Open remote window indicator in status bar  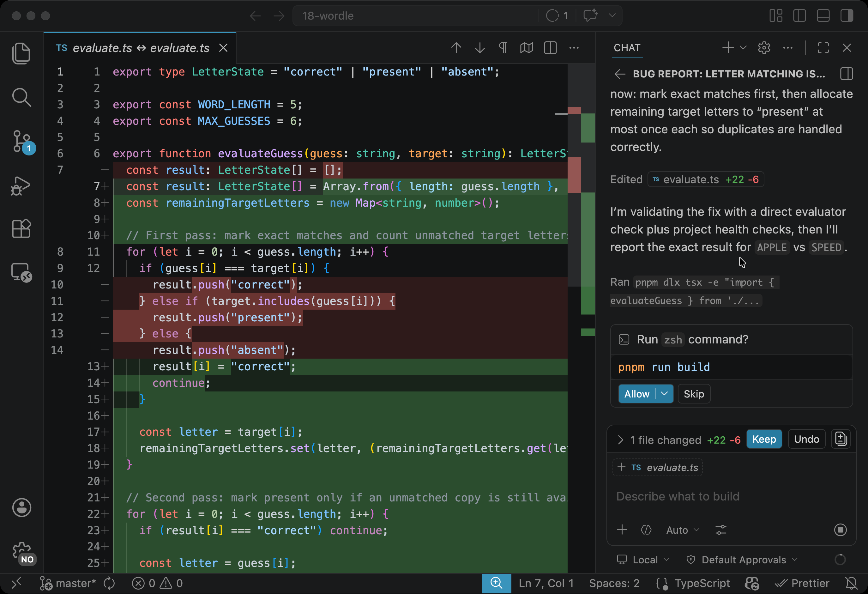point(17,583)
